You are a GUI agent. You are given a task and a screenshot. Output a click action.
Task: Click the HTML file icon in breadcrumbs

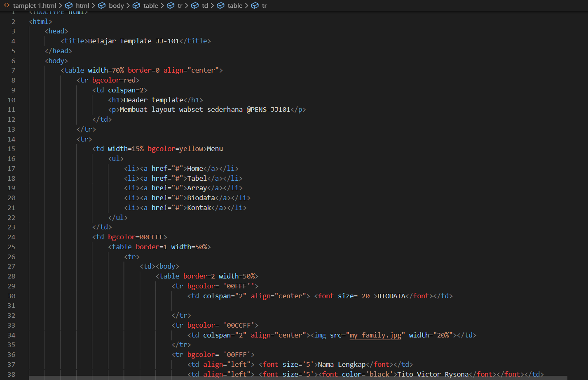click(x=7, y=5)
